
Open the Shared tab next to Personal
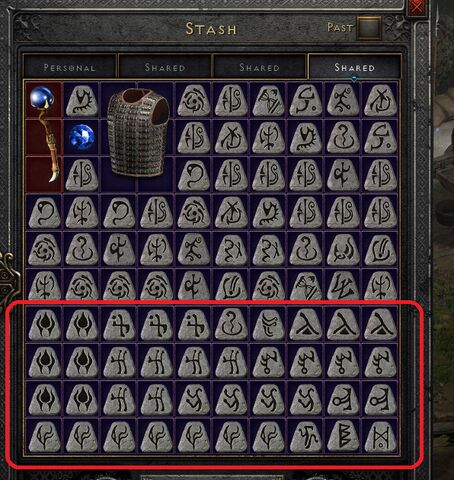click(165, 67)
